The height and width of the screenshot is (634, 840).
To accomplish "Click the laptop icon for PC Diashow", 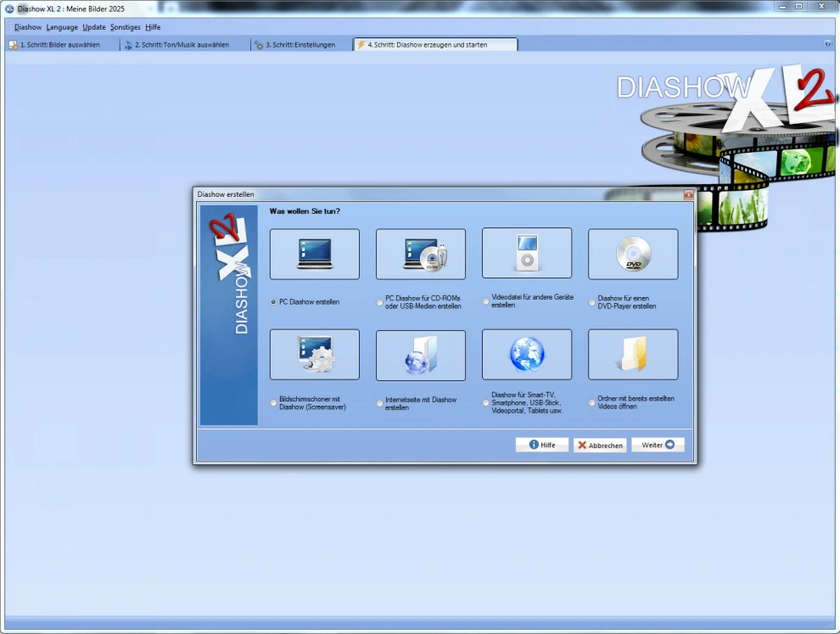I will [x=315, y=254].
